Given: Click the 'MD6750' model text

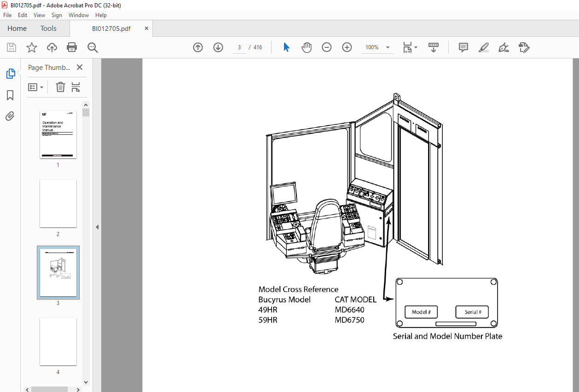Looking at the screenshot, I should [x=349, y=320].
